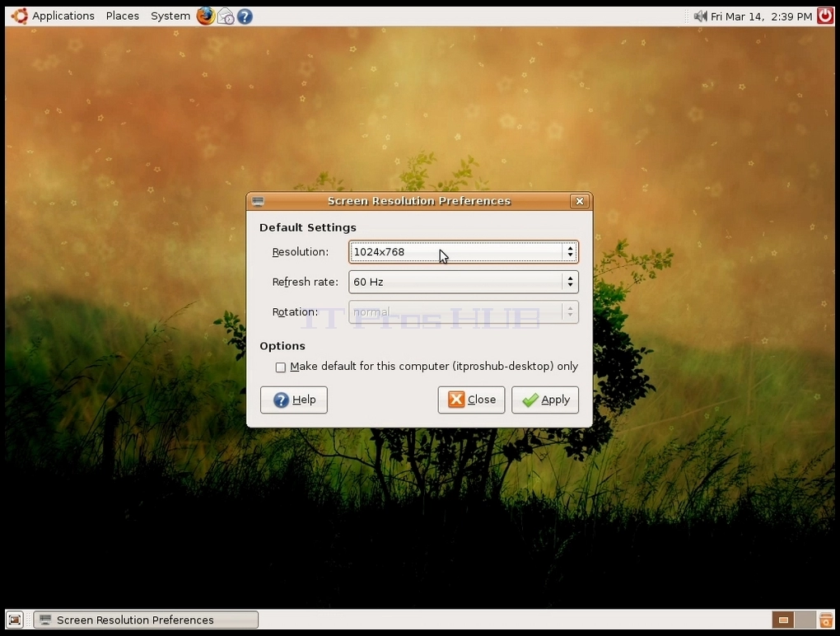This screenshot has width=840, height=636.
Task: Open the Trash icon in bottom panel
Action: point(826,620)
